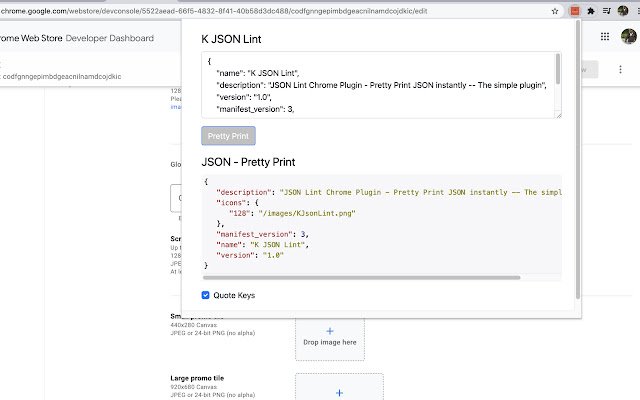Click the "manifest_version": 3 output line

point(262,234)
